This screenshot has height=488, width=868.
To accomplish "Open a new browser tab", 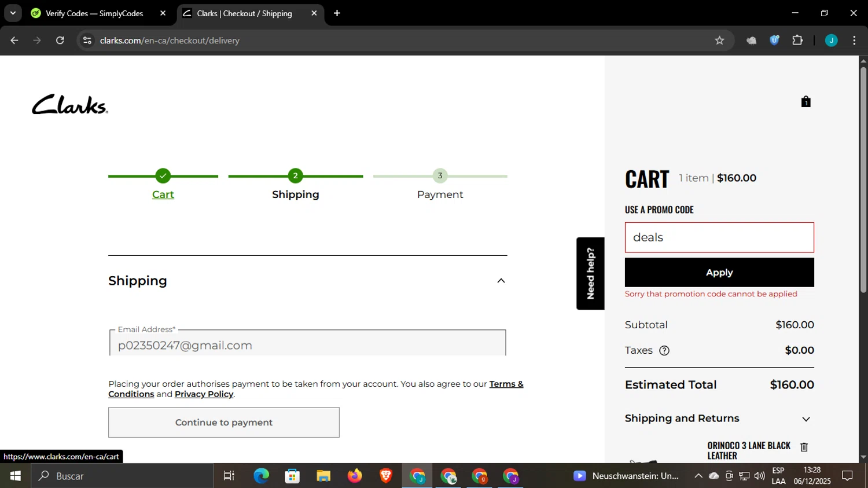I will (337, 13).
